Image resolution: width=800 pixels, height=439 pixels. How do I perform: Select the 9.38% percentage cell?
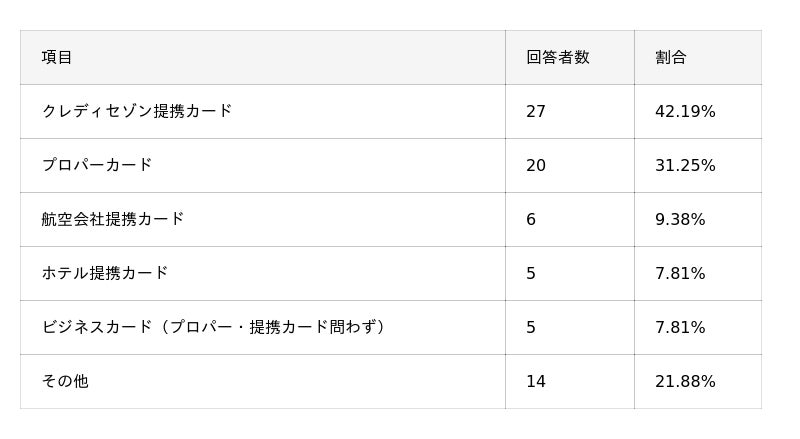click(x=680, y=219)
